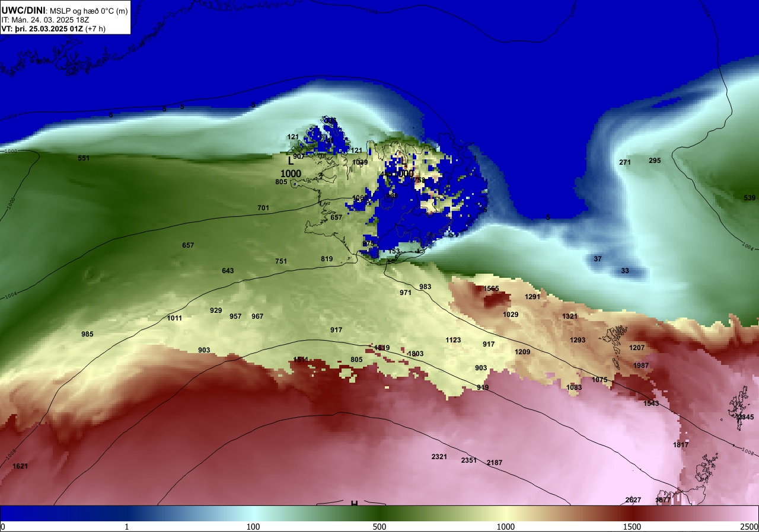Click the 33 height value
This screenshot has width=759, height=532.
(625, 271)
